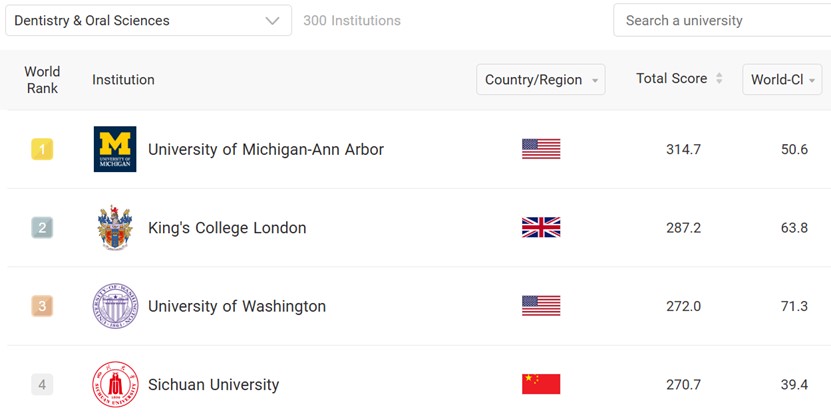831x418 pixels.
Task: Click the China flag for Sichuan University
Action: [541, 384]
